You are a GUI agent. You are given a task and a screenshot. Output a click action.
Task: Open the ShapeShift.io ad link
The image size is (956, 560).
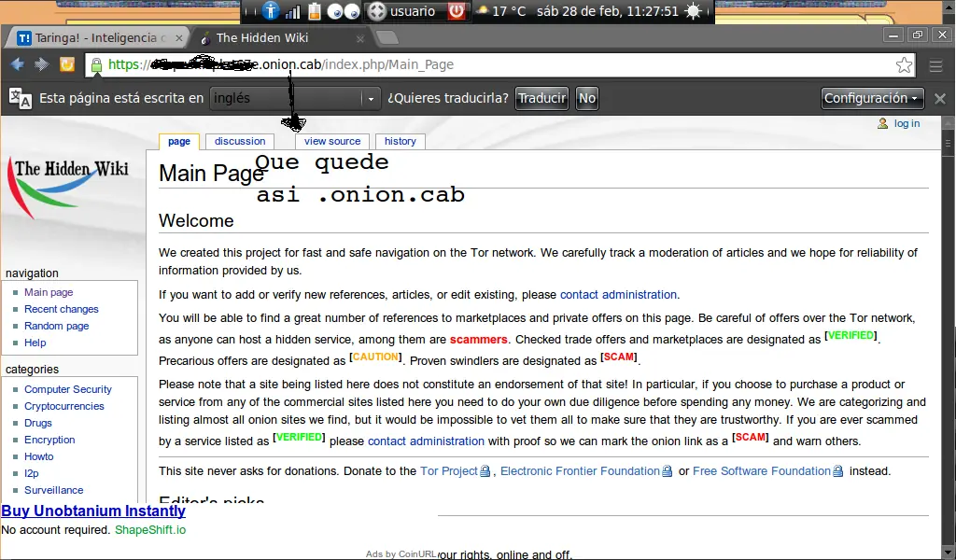click(150, 530)
